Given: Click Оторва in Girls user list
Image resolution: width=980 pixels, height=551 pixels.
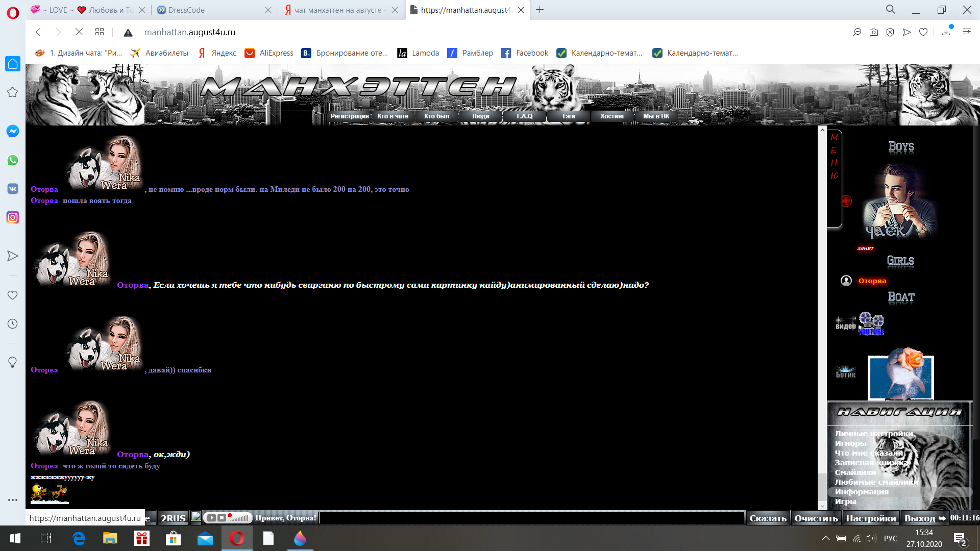Looking at the screenshot, I should (x=872, y=281).
